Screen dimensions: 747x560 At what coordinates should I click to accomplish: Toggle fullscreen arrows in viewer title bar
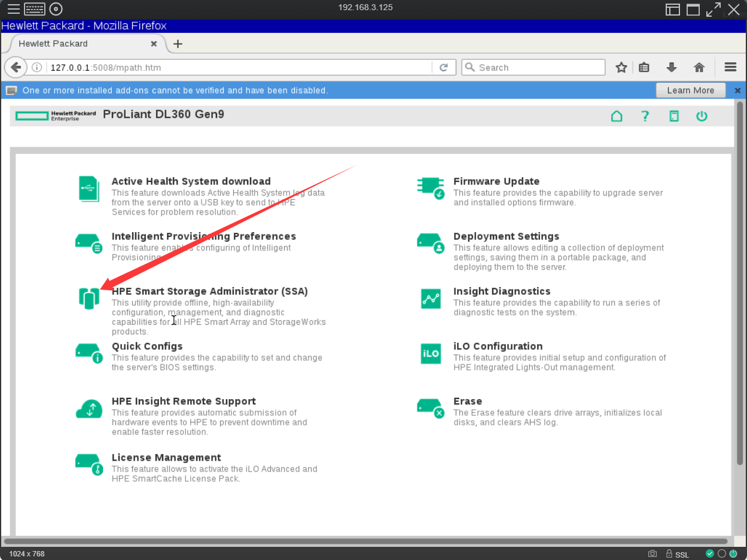(x=713, y=9)
